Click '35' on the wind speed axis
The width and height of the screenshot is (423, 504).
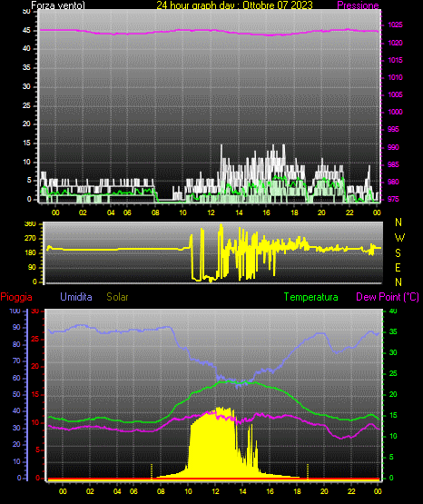pos(26,68)
